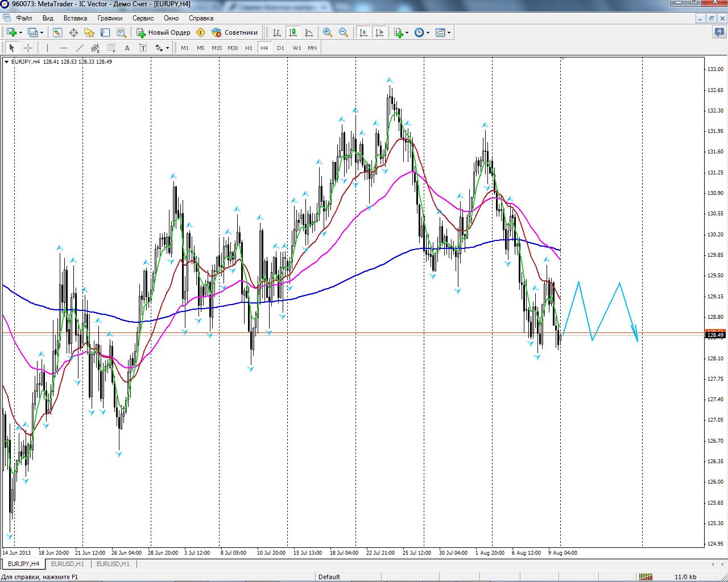The image size is (728, 582).
Task: Expand the indicators list dropdown arrow
Action: point(407,32)
